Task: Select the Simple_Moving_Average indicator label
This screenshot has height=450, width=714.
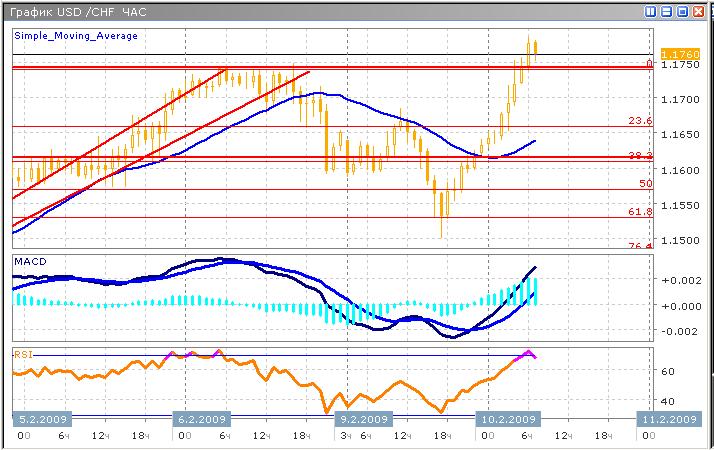Action: (76, 36)
